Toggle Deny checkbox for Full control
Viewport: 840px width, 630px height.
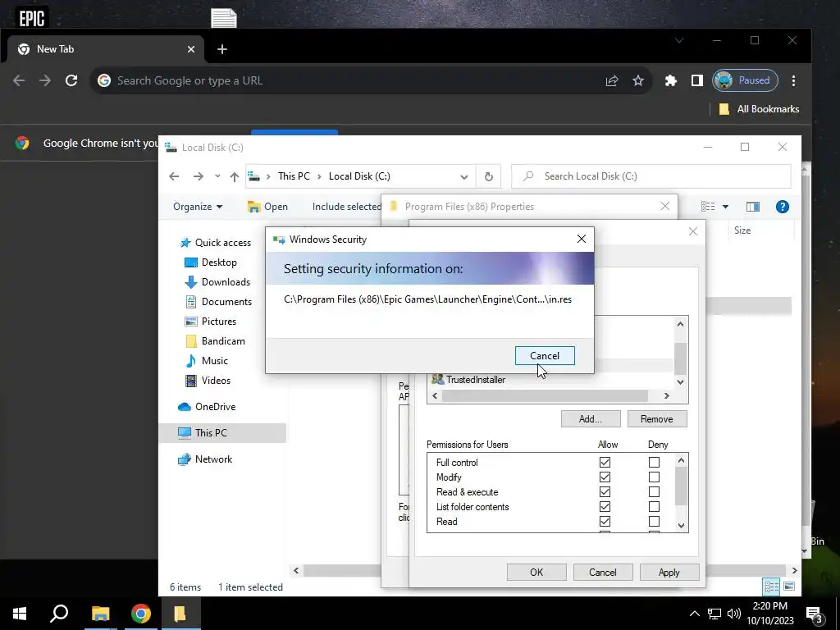654,462
